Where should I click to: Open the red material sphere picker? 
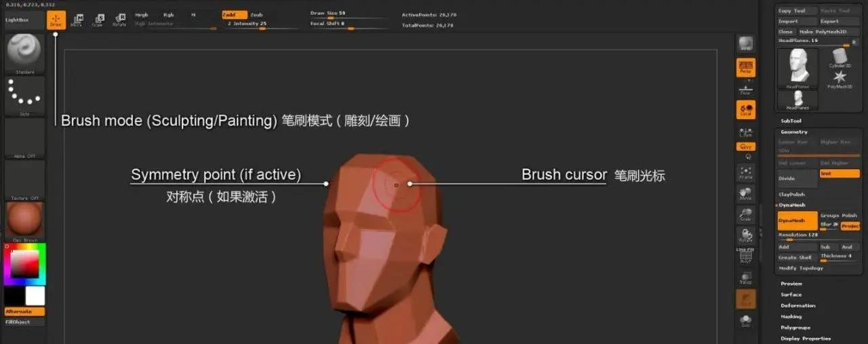(24, 221)
